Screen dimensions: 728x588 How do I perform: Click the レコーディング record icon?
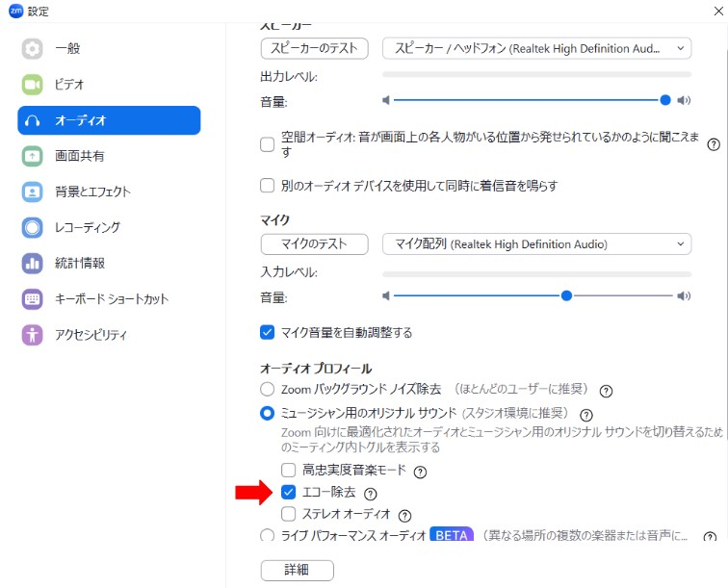pos(32,227)
